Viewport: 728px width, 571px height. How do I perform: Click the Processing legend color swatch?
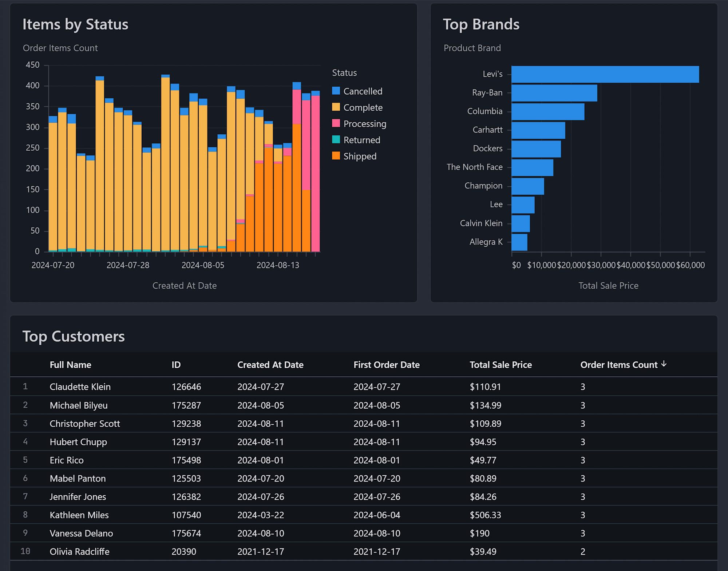tap(336, 123)
